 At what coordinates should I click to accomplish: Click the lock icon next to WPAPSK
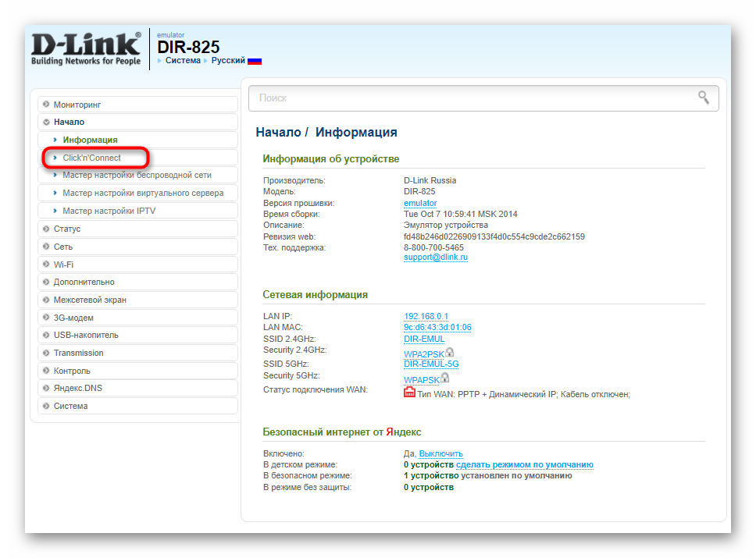pos(444,378)
